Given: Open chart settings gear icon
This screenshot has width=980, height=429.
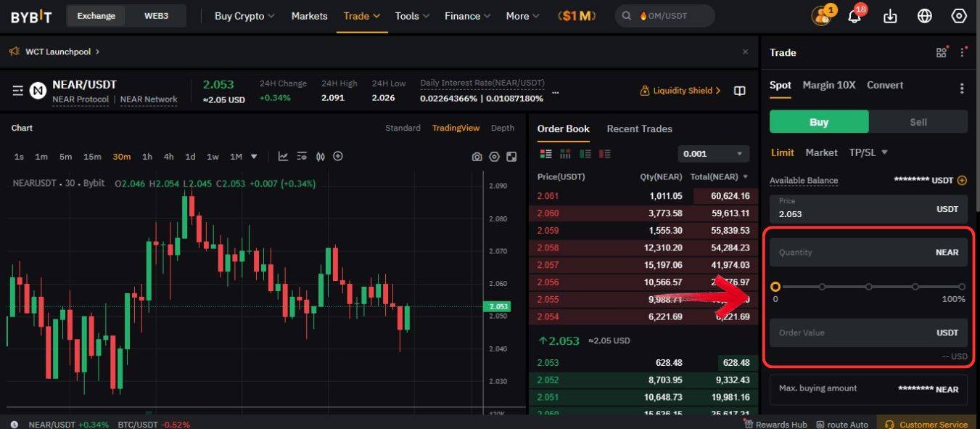Looking at the screenshot, I should point(494,157).
